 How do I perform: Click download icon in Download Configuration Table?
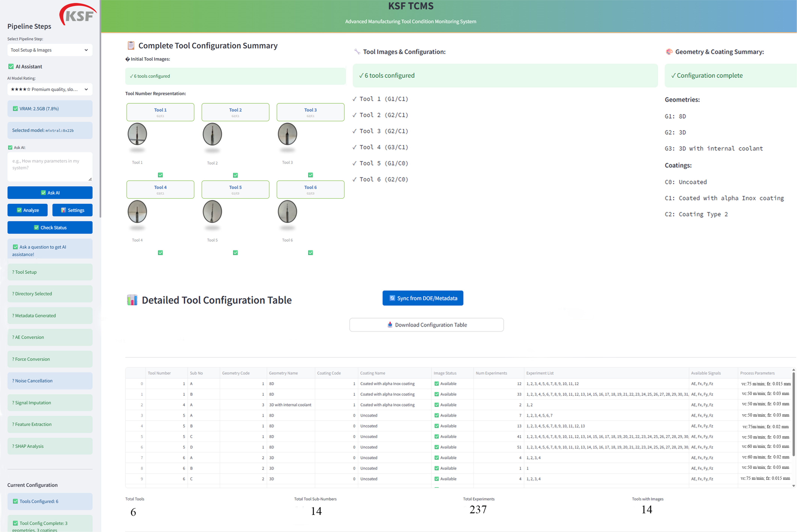[x=390, y=325]
